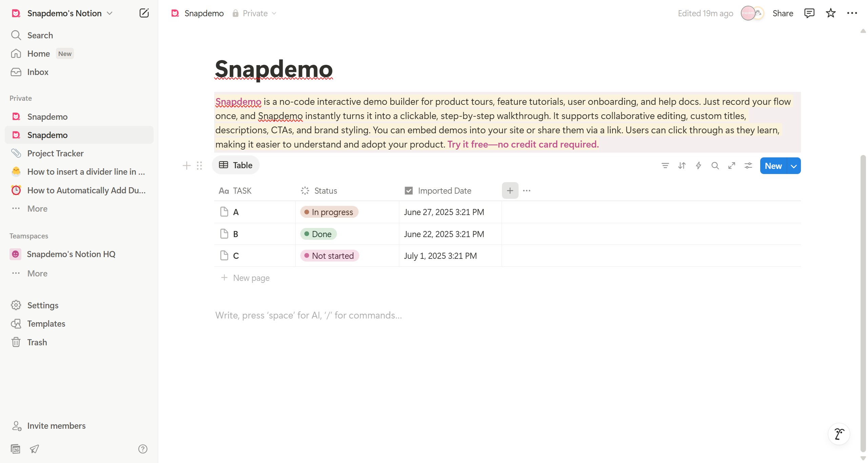The height and width of the screenshot is (463, 868).
Task: Expand the New button dropdown arrow
Action: tap(793, 166)
